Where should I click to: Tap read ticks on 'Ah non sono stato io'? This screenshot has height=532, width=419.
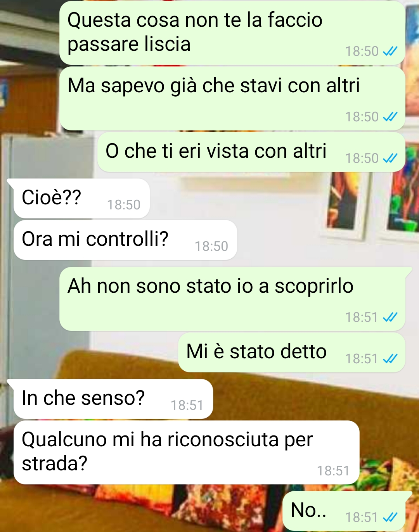tap(390, 317)
